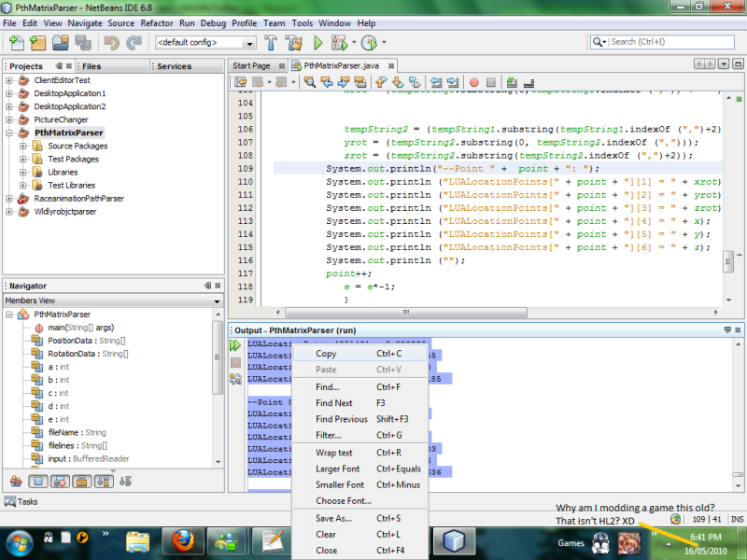Show inherited members in Navigator
This screenshot has height=560, width=747.
click(x=16, y=482)
